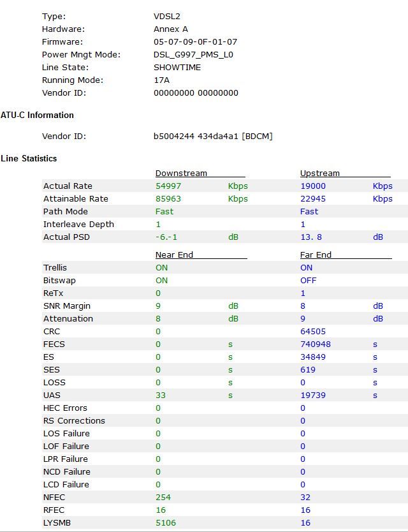The height and width of the screenshot is (532, 408).
Task: Select the far end CRC count 64505
Action: coord(313,331)
